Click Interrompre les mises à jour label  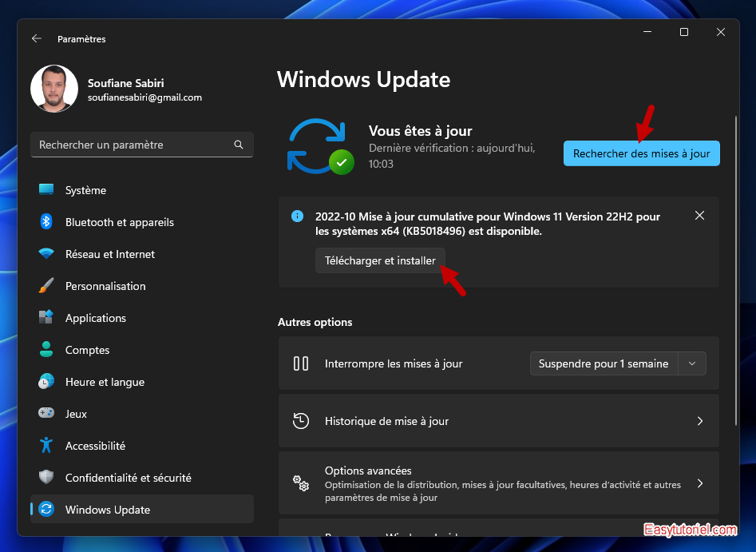tap(394, 363)
